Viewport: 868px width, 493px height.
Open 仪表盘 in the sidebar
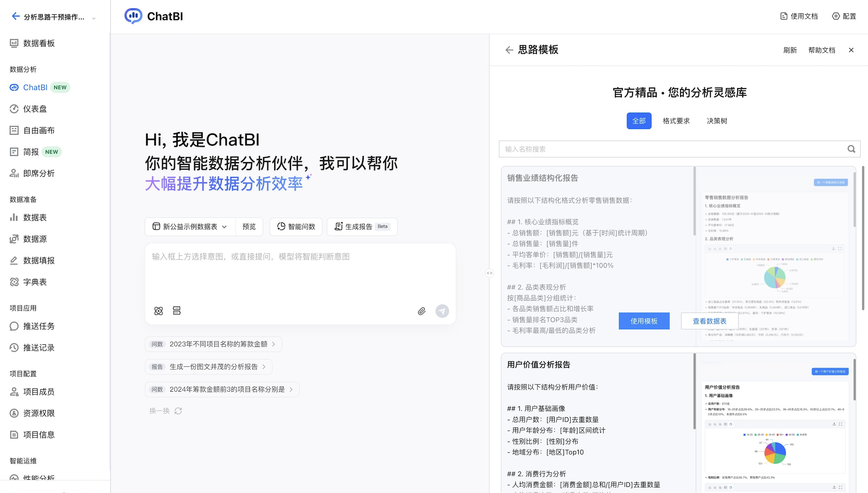[x=34, y=109]
